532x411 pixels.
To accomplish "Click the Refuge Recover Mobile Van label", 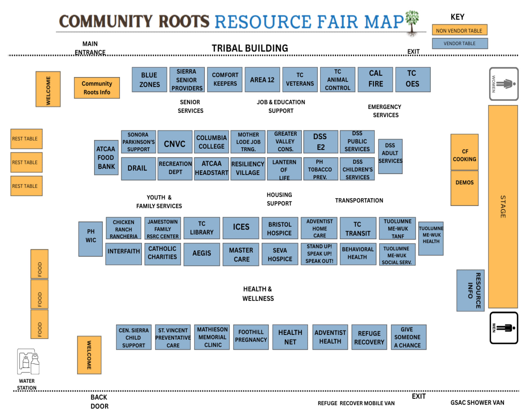I will pyautogui.click(x=356, y=403).
